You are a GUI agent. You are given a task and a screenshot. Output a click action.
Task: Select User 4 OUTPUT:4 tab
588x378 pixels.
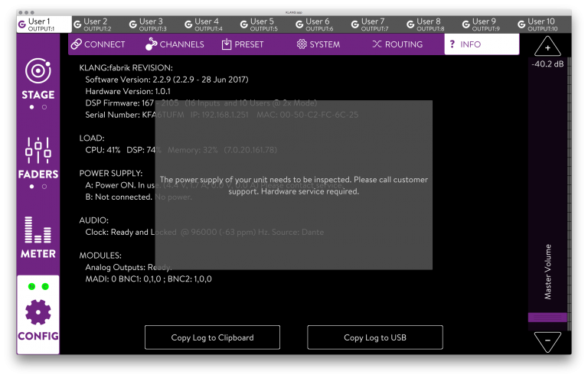coord(211,24)
